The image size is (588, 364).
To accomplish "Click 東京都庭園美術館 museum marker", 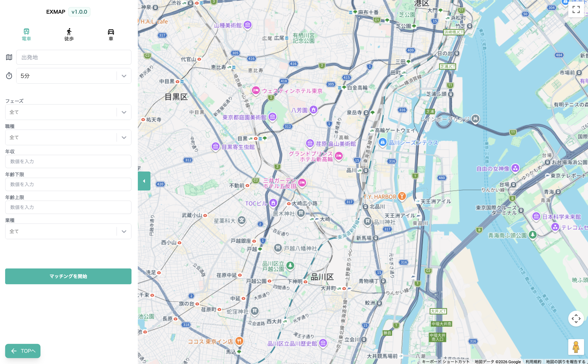I will [x=272, y=117].
